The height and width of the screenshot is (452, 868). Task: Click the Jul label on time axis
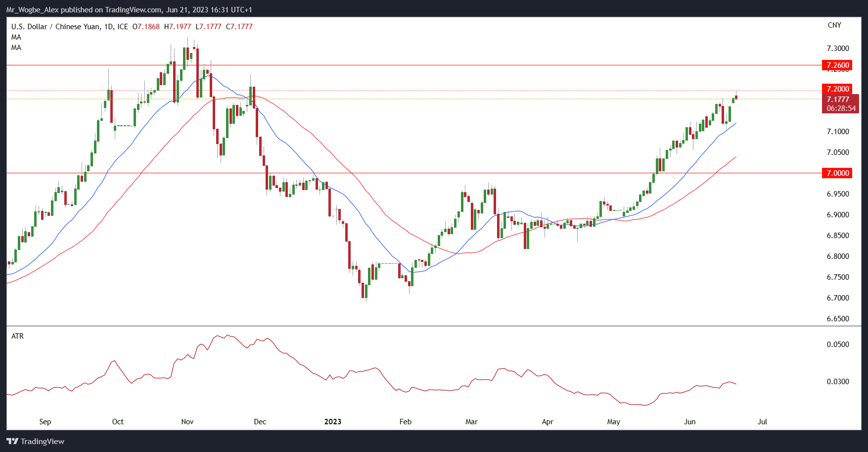click(763, 422)
